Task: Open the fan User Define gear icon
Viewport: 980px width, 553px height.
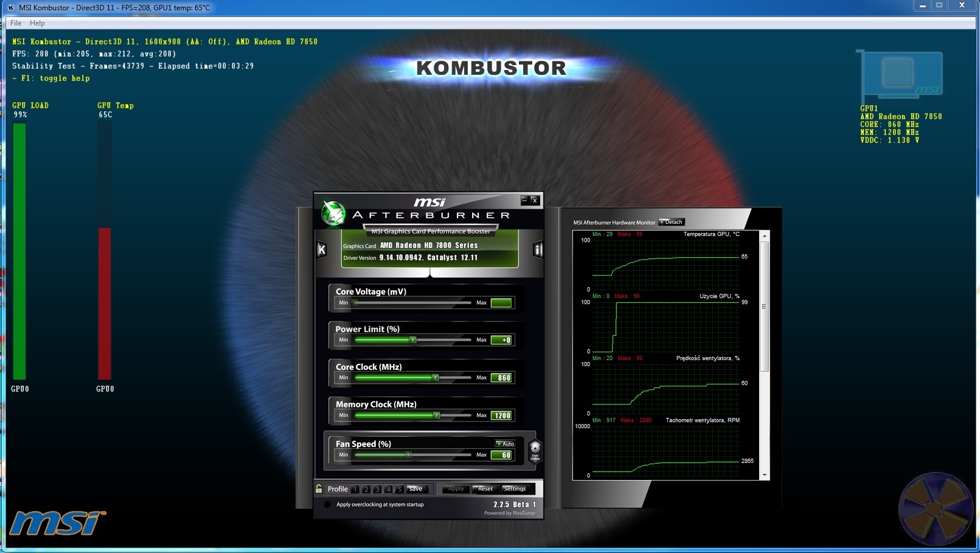Action: (535, 451)
